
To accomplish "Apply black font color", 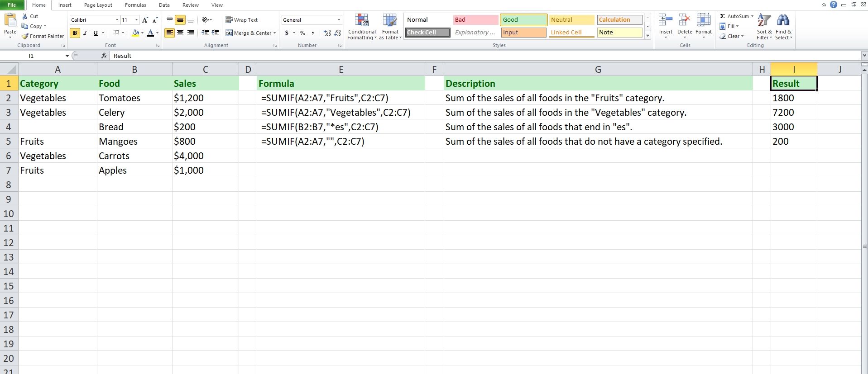I will (x=150, y=33).
